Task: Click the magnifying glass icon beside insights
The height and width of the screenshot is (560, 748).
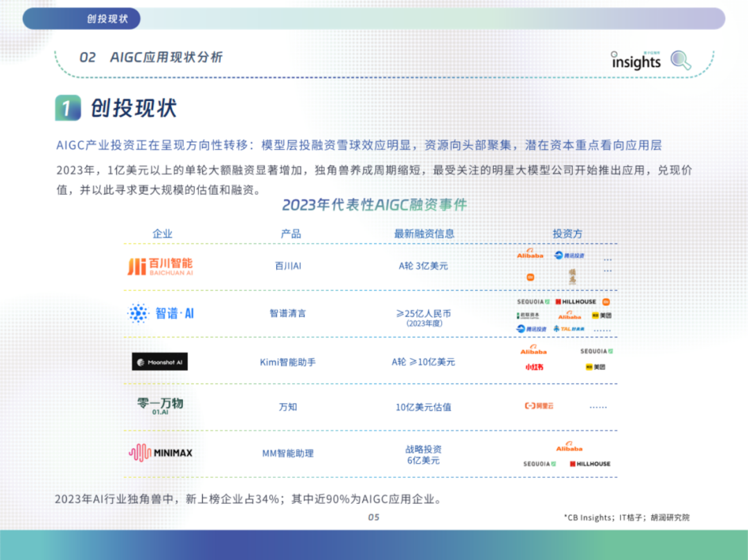Action: click(x=681, y=60)
